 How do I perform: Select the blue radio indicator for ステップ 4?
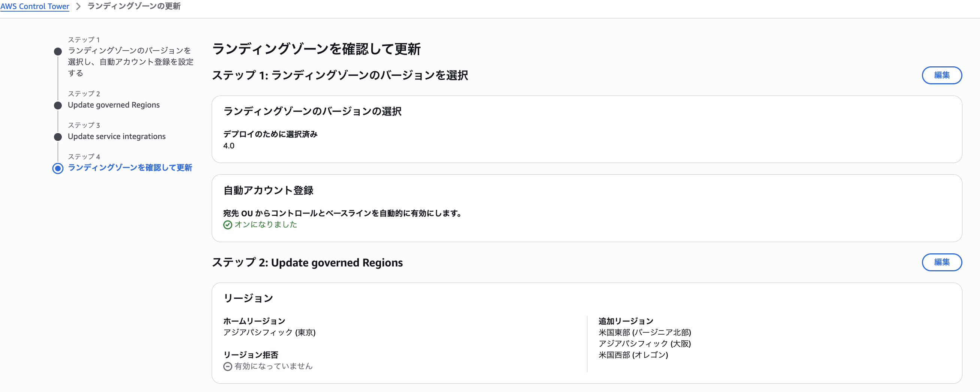coord(57,168)
